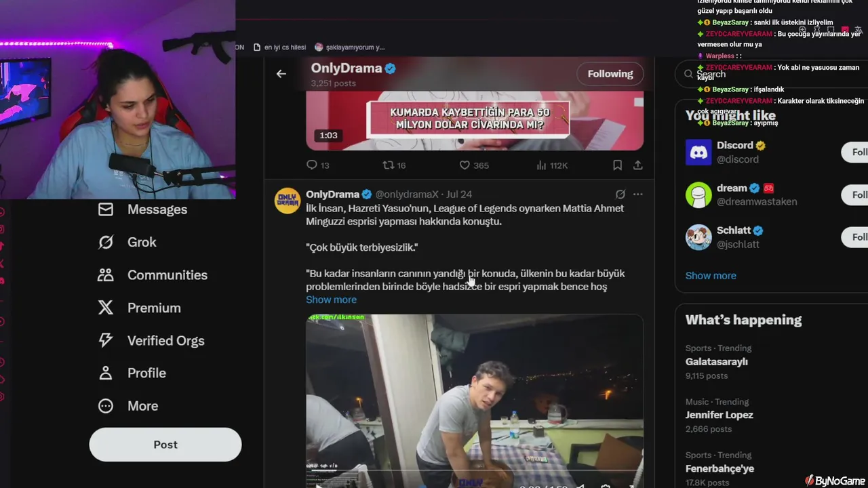
Task: Bookmark the first OnlyDrama tweet
Action: [x=617, y=165]
